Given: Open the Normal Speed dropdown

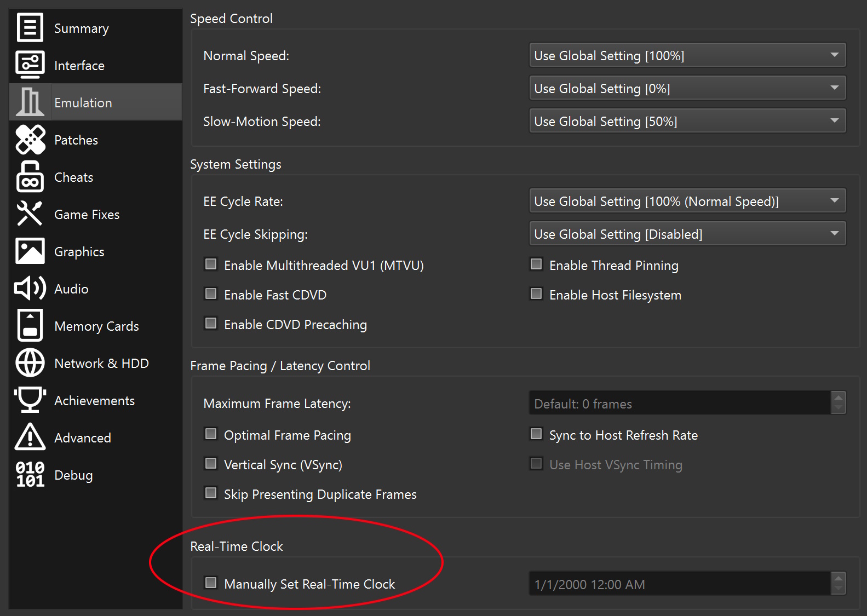Looking at the screenshot, I should [687, 55].
